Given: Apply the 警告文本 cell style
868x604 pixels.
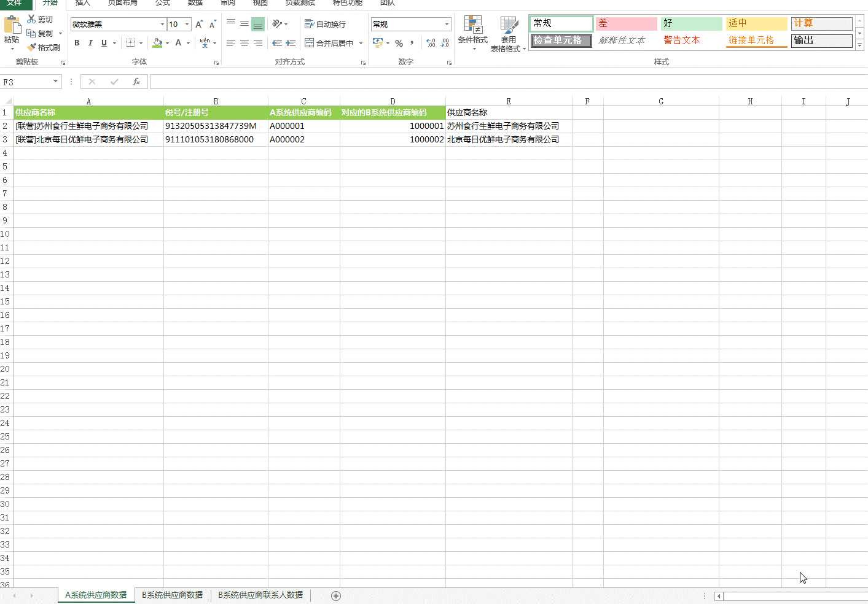Looking at the screenshot, I should coord(691,41).
